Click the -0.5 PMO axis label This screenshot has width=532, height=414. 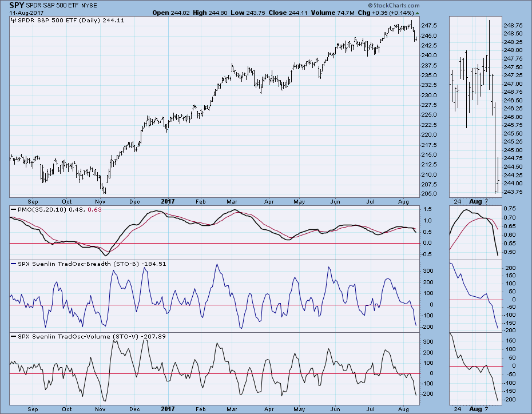[427, 254]
